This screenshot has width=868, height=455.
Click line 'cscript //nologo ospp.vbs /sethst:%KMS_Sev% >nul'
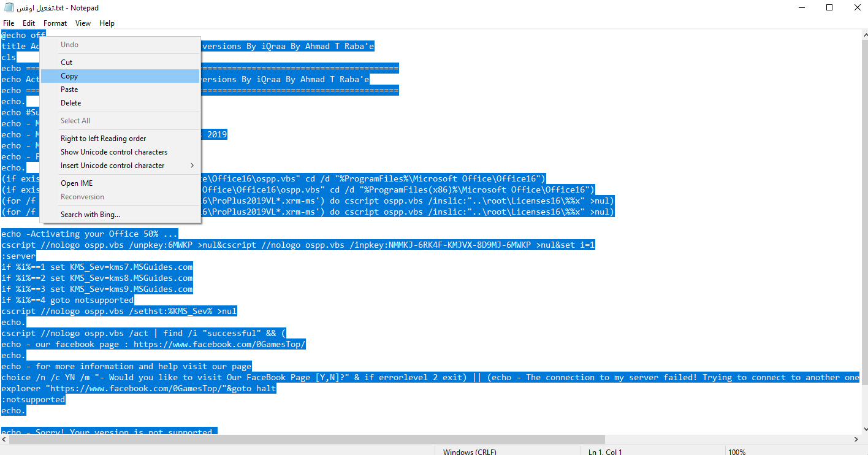pos(119,312)
